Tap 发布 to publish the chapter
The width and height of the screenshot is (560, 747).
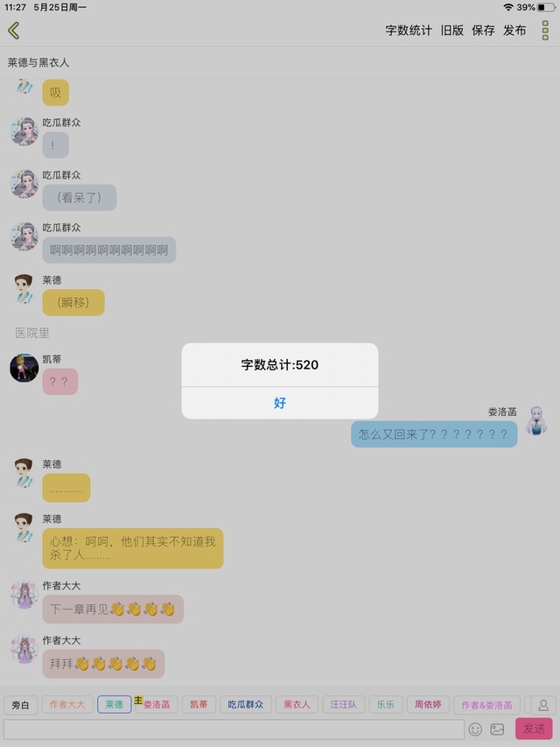tap(514, 31)
